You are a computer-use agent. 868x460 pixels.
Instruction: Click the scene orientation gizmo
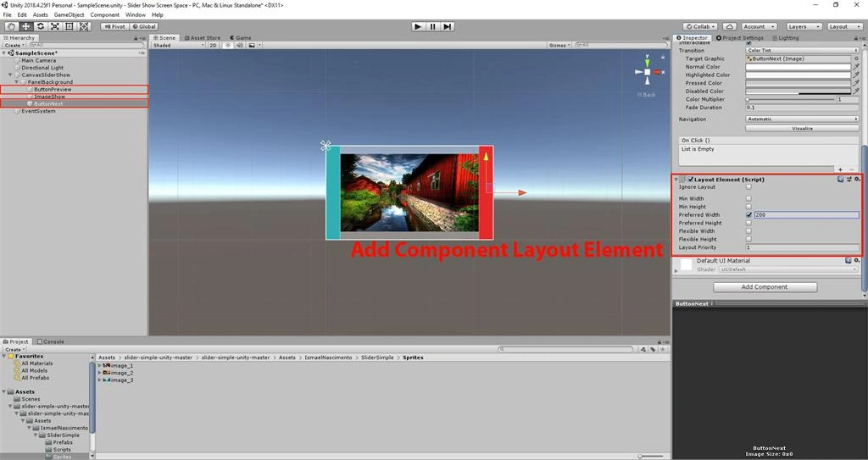[x=647, y=72]
